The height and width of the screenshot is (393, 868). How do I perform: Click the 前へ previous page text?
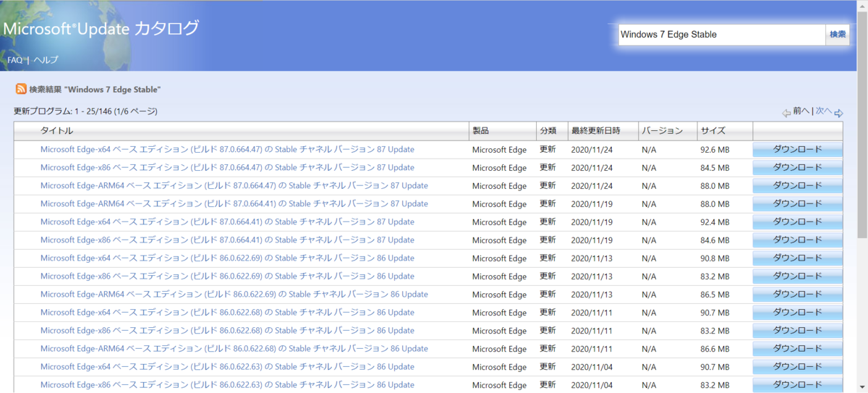tap(801, 111)
